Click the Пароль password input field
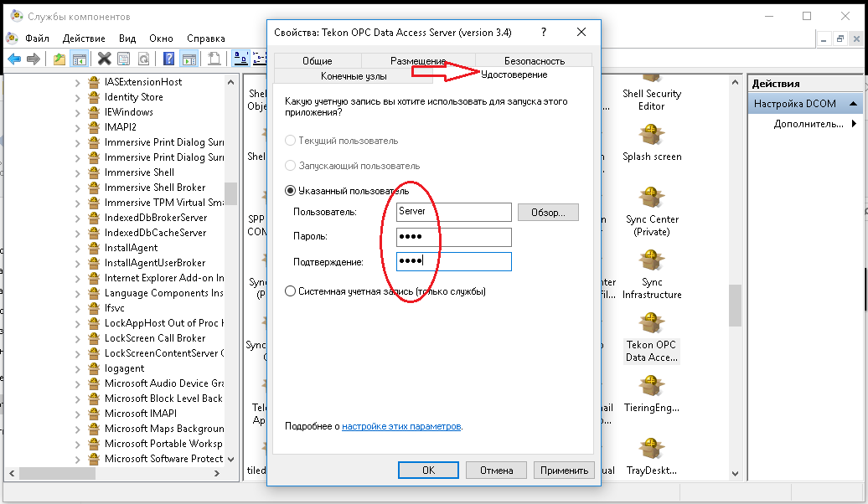Screen dimensions: 868x504 [x=453, y=237]
